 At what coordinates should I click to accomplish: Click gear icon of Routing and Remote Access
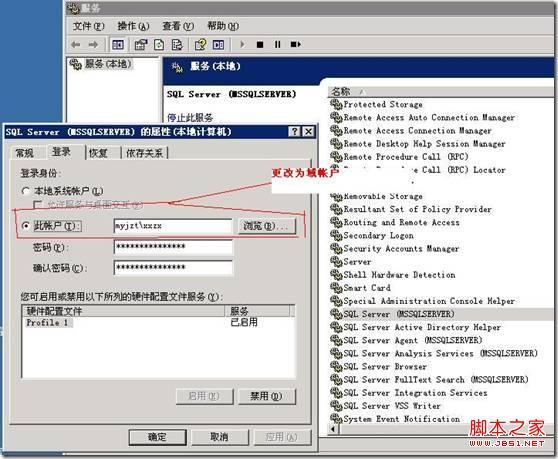[336, 222]
